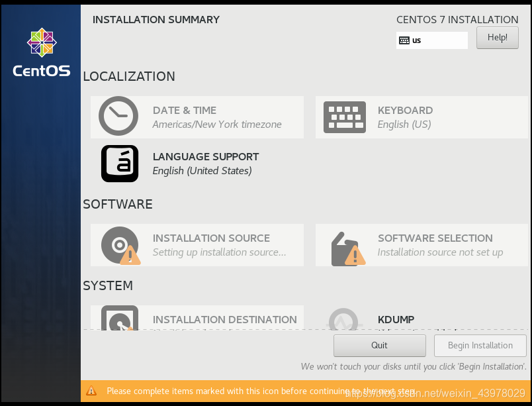Click the Quit button
The image size is (532, 406).
pos(379,346)
